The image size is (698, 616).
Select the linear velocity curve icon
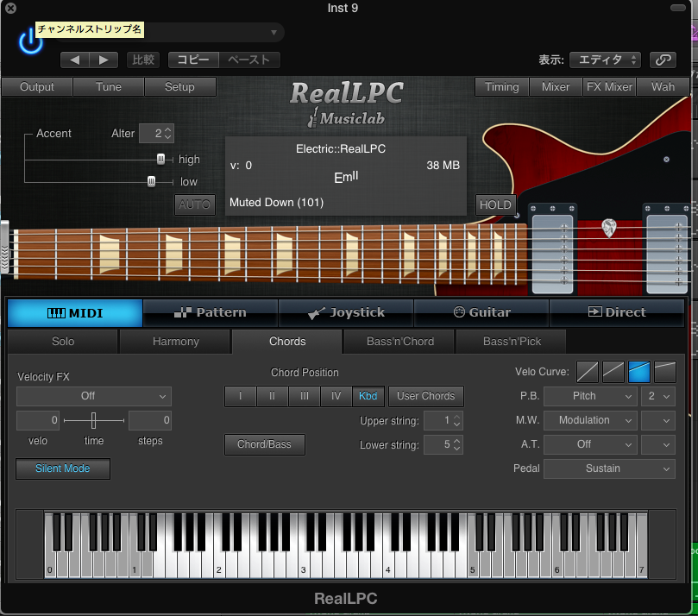[x=588, y=372]
